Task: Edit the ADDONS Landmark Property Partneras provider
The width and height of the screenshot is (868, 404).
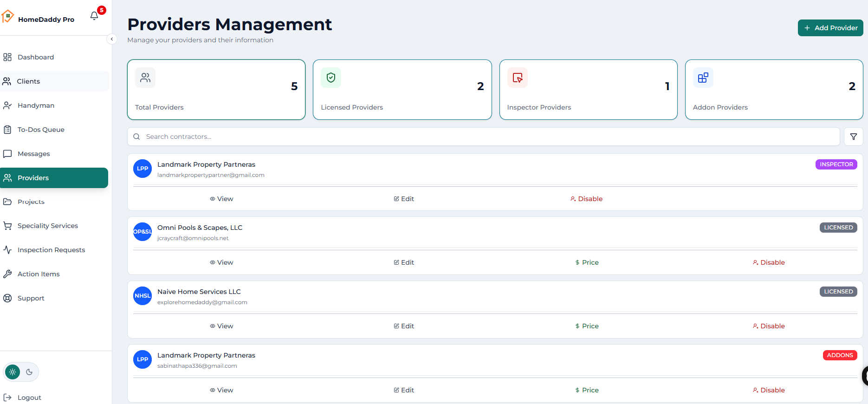Action: point(404,390)
